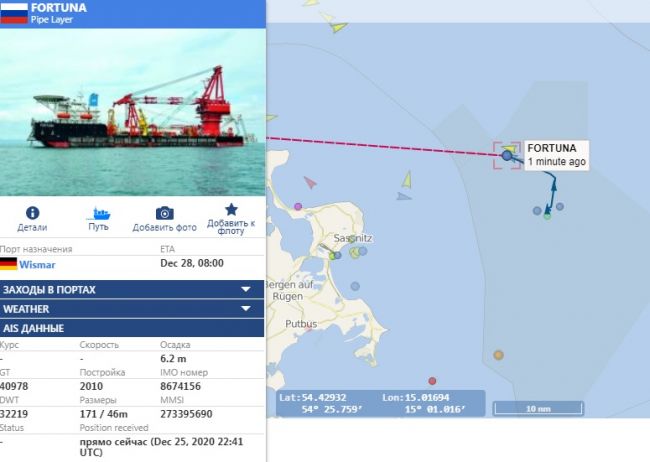Click the FORTUNA map tooltip label

(556, 155)
